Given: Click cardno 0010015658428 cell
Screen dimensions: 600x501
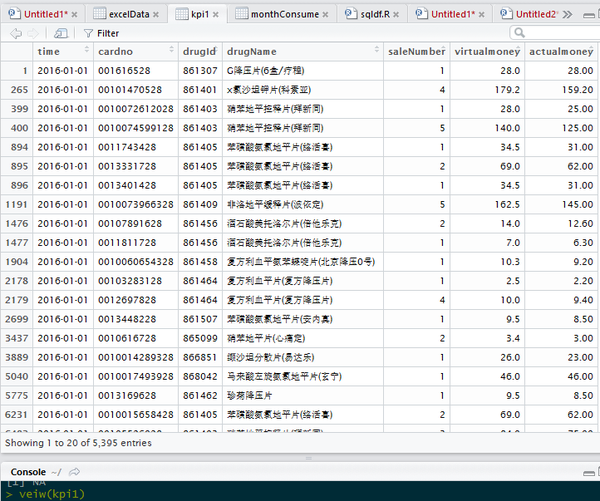Looking at the screenshot, I should click(x=136, y=415).
